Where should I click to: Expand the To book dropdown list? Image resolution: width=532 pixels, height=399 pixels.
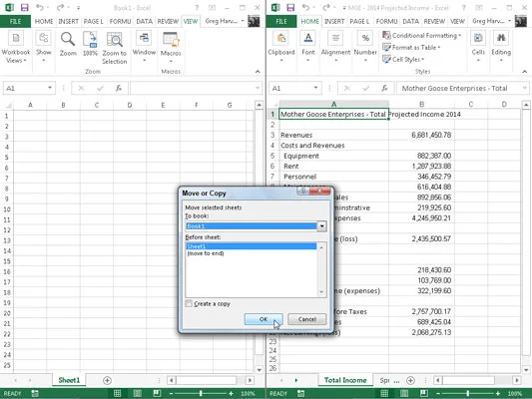point(321,225)
